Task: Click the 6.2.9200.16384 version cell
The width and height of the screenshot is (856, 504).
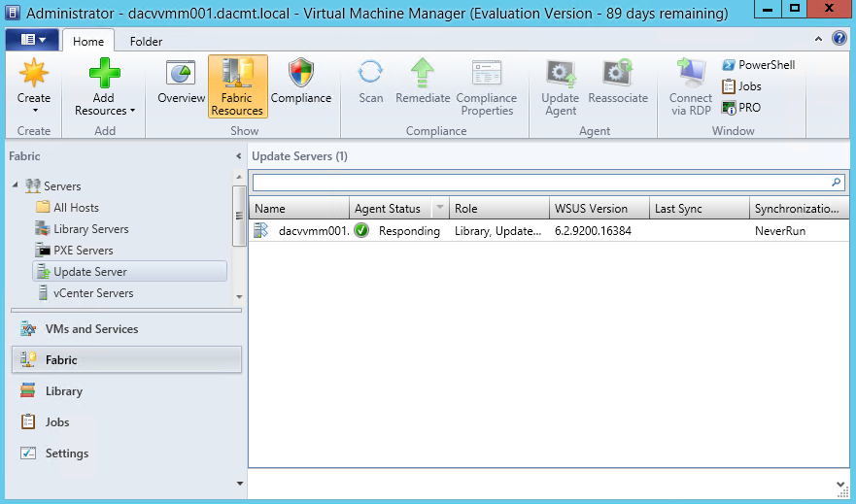Action: coord(593,231)
